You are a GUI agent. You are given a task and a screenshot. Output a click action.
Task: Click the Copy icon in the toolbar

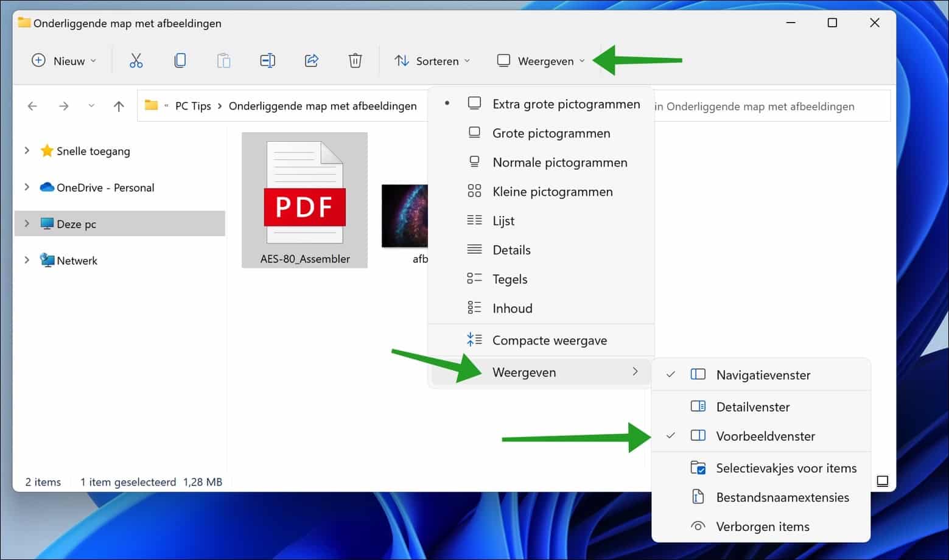pos(180,60)
